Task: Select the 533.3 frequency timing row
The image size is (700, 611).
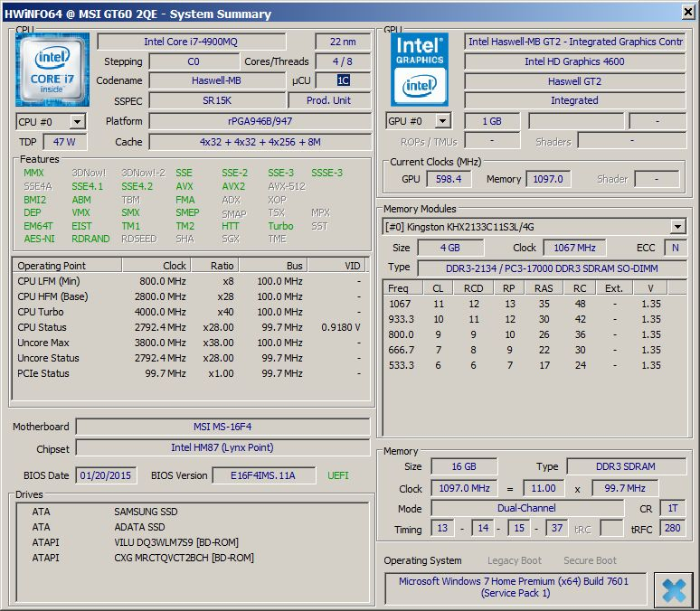Action: click(x=534, y=365)
